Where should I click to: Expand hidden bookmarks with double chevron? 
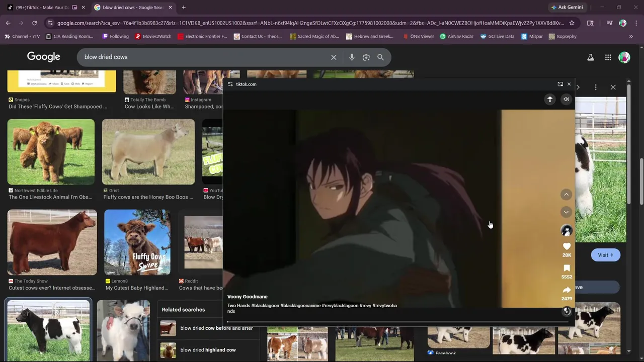tap(631, 36)
